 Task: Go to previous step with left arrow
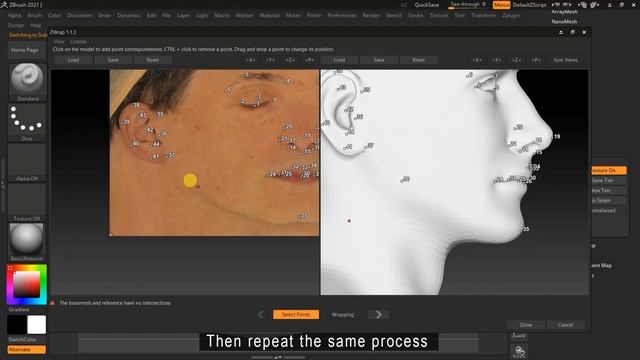click(x=261, y=314)
